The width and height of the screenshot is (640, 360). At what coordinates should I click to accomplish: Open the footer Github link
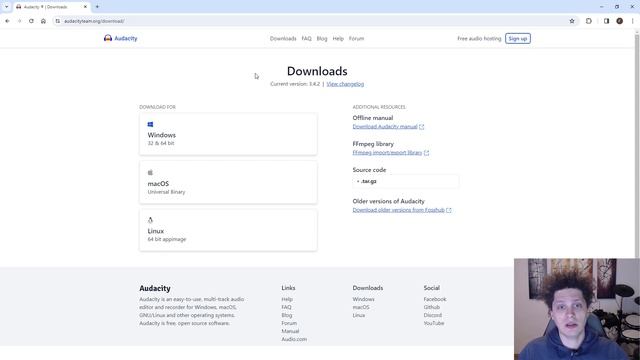pyautogui.click(x=431, y=307)
